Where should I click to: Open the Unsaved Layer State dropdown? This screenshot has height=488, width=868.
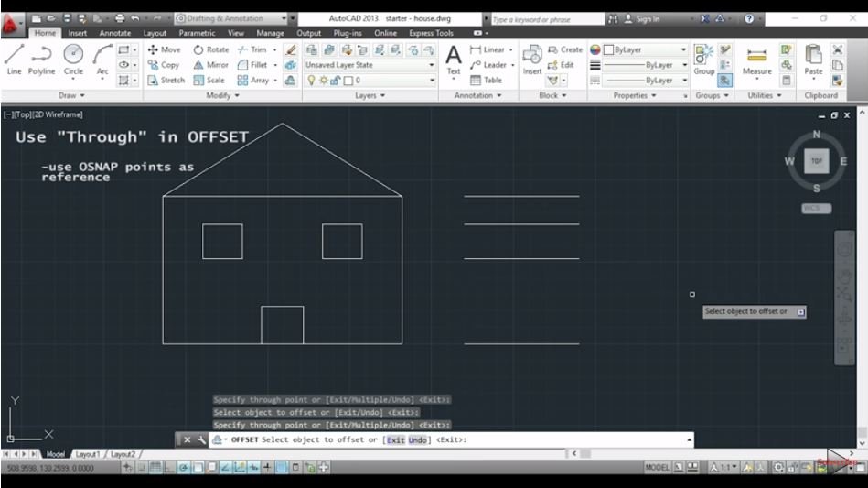(370, 65)
